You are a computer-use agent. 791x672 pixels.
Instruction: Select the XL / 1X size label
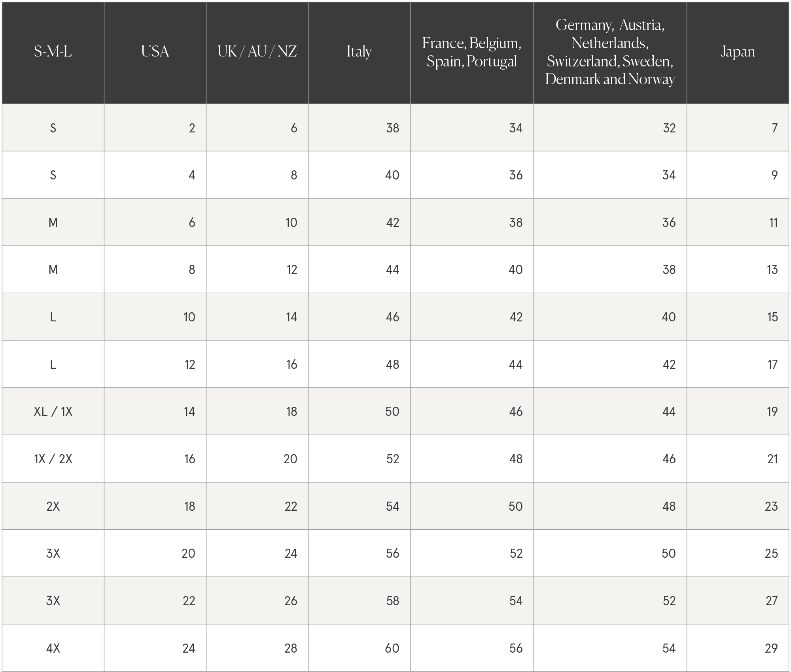click(x=53, y=412)
